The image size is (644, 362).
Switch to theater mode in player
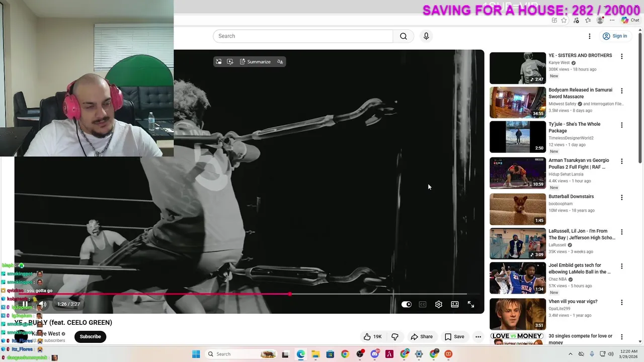455,304
